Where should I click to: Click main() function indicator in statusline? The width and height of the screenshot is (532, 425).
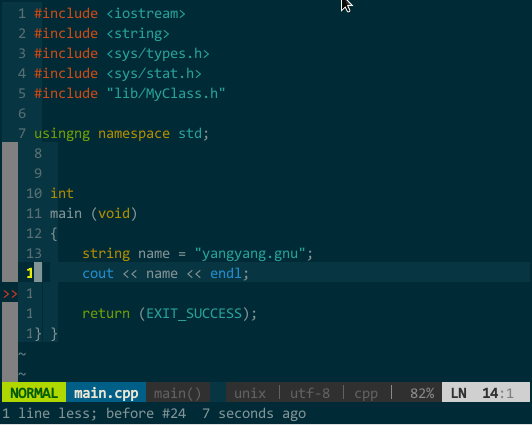pyautogui.click(x=178, y=393)
